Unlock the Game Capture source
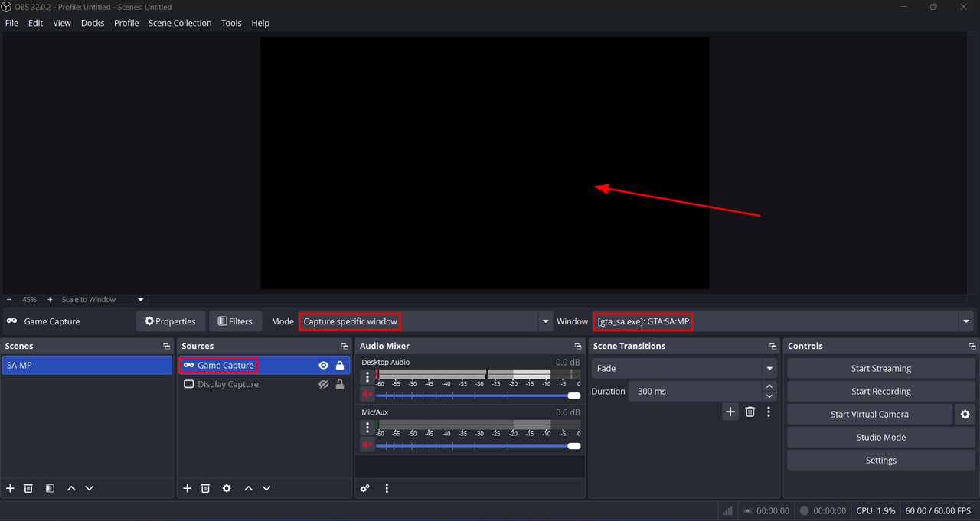 [340, 366]
